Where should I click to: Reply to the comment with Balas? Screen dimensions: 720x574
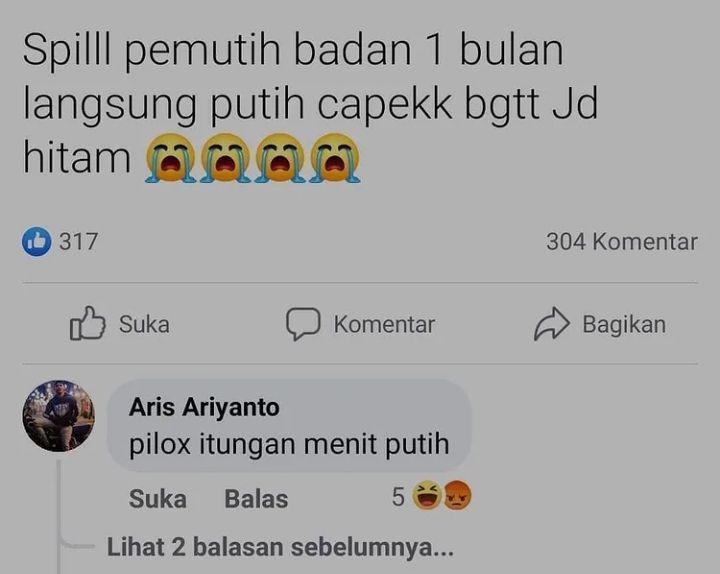256,499
